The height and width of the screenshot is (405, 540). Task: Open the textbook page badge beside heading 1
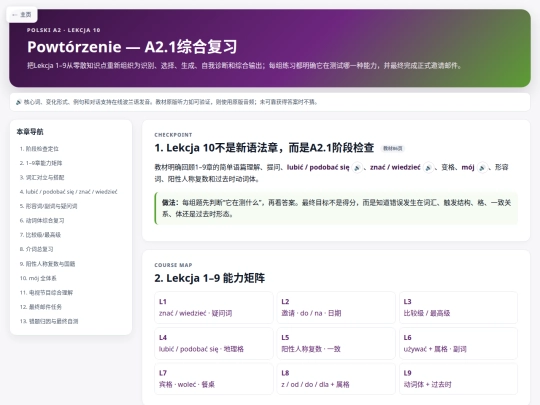point(393,148)
